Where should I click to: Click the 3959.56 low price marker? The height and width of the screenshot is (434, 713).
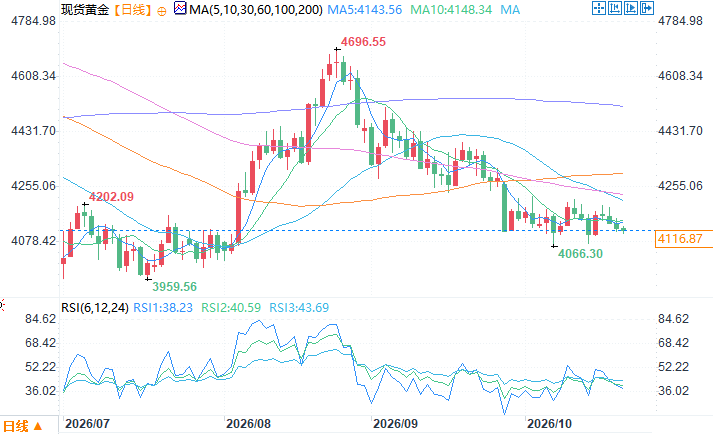pyautogui.click(x=174, y=287)
